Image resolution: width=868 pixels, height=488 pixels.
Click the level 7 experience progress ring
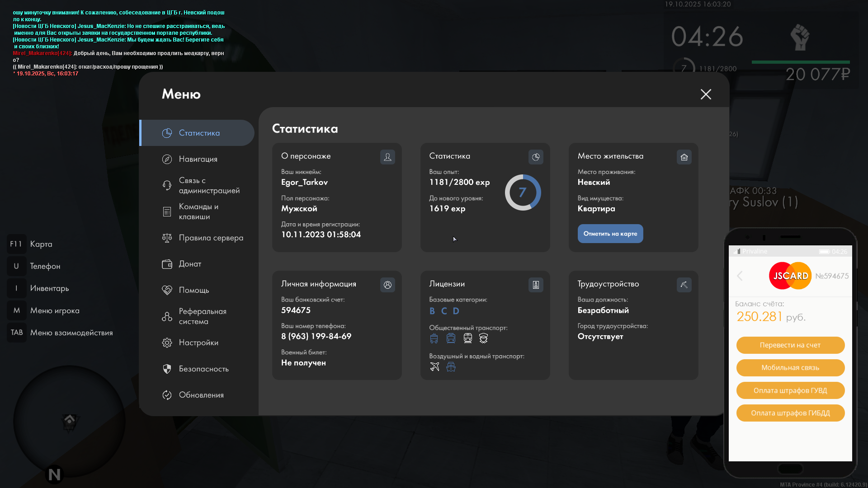(523, 192)
